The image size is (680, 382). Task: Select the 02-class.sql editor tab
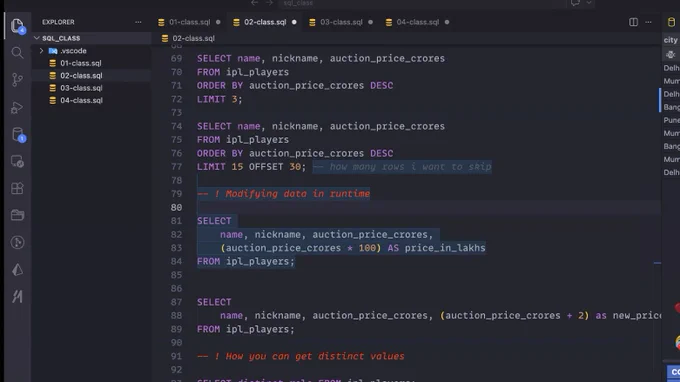[265, 22]
